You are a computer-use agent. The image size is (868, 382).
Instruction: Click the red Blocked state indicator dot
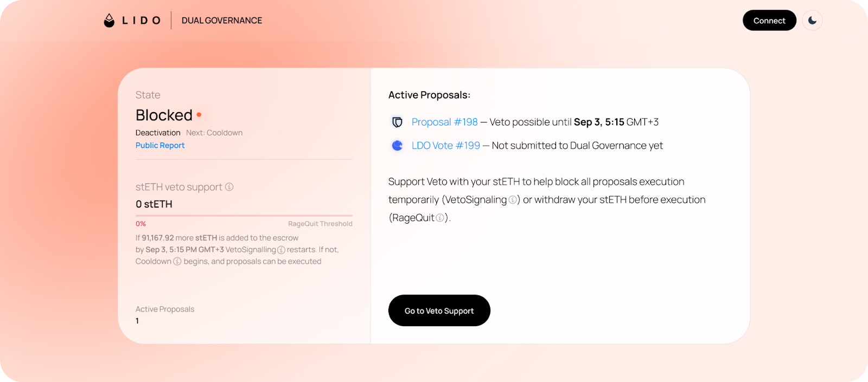pyautogui.click(x=199, y=115)
